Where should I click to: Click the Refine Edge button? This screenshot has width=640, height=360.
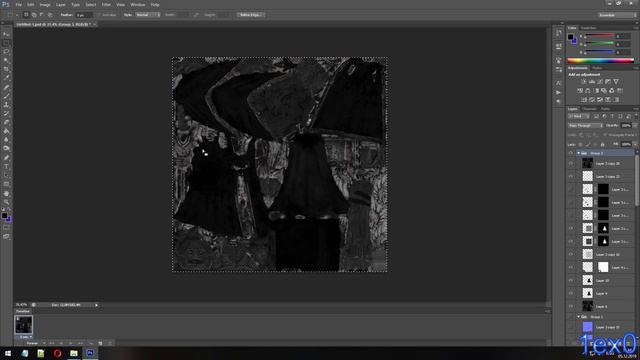(251, 15)
